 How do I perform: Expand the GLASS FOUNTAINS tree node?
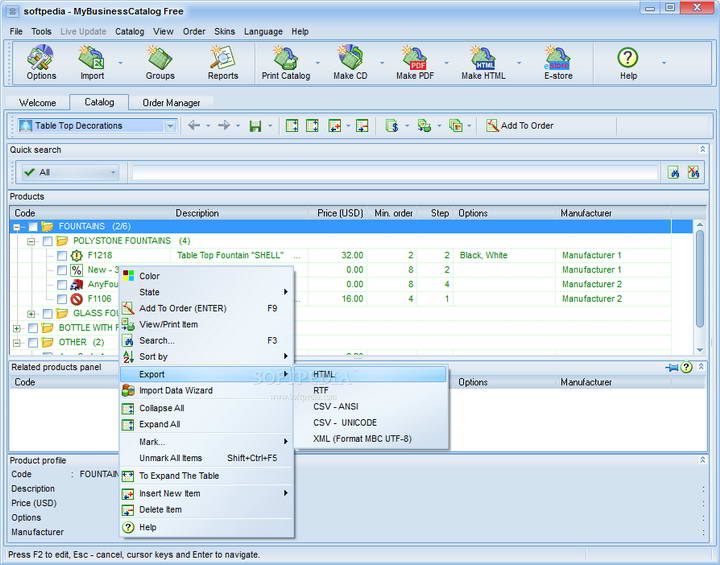tap(31, 314)
